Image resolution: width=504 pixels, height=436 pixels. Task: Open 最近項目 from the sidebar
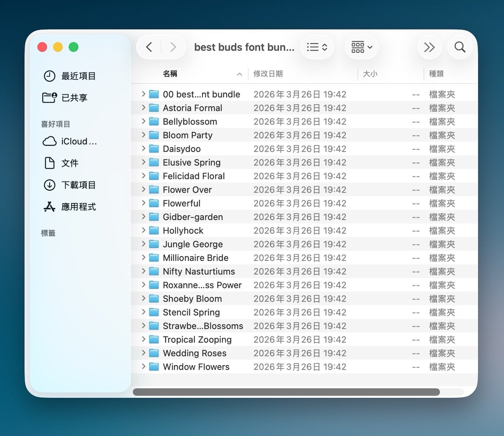coord(78,76)
